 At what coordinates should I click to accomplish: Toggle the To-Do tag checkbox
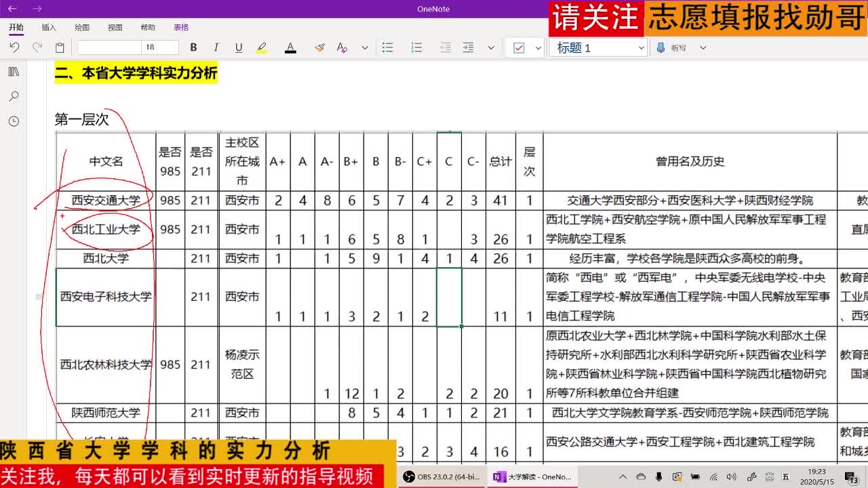[519, 47]
